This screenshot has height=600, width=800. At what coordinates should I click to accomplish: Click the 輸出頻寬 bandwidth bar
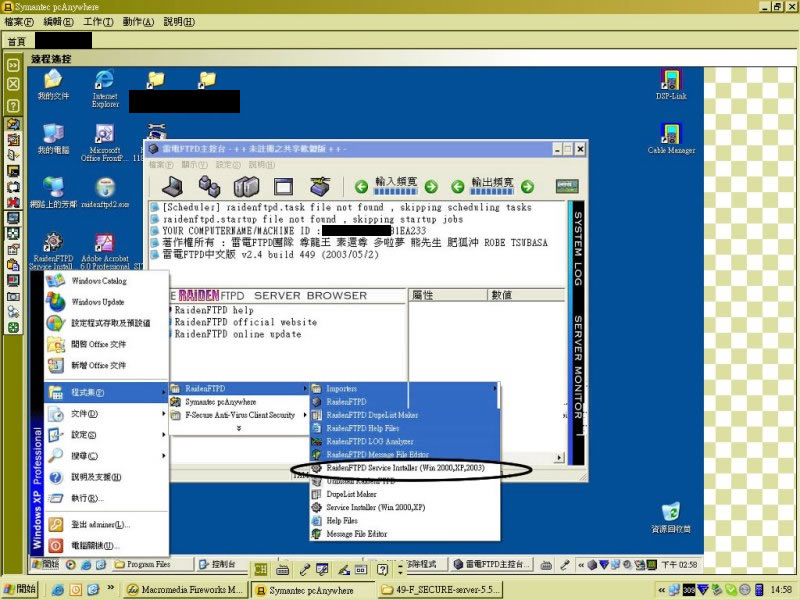pyautogui.click(x=492, y=192)
